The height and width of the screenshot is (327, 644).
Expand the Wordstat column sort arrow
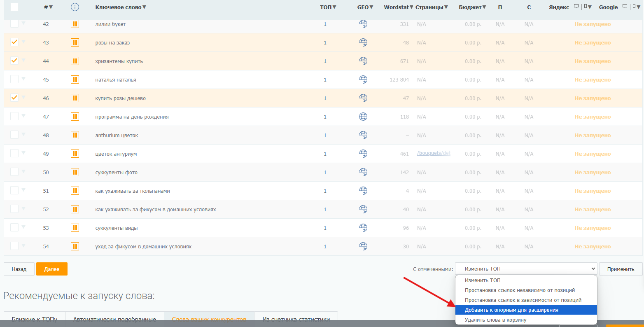click(x=411, y=7)
